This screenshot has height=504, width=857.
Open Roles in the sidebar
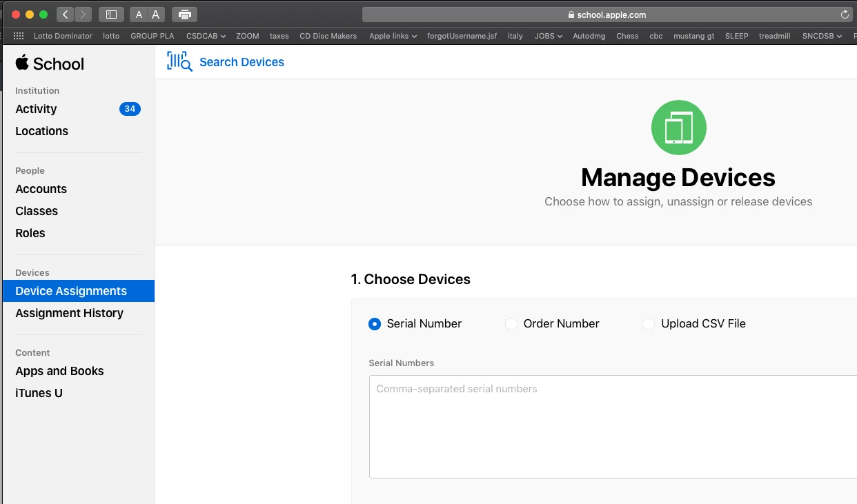[30, 233]
